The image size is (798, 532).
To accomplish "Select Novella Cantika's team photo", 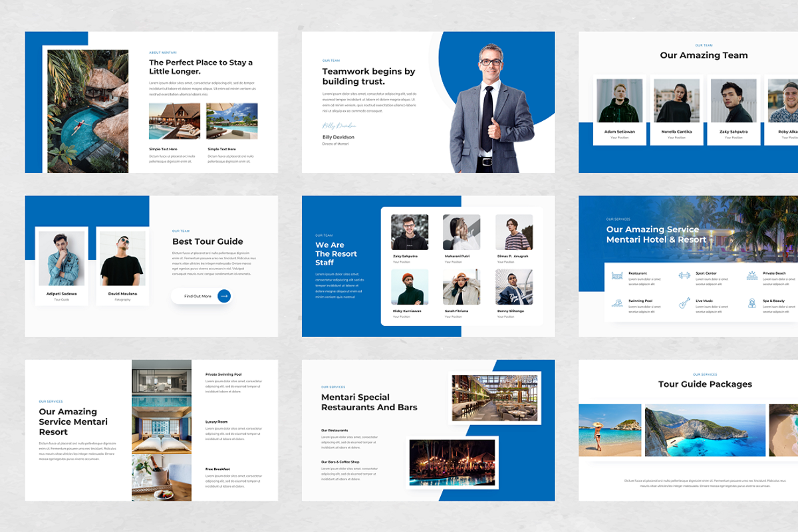I will coord(677,100).
